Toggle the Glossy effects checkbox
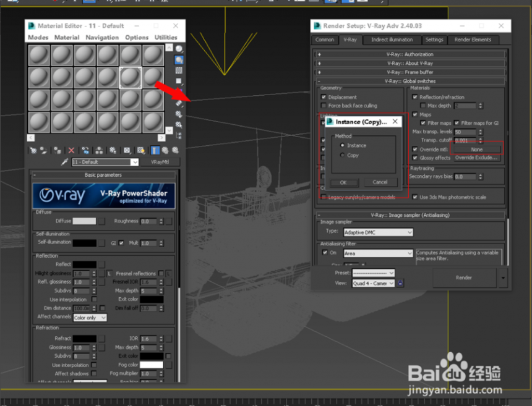 [414, 158]
